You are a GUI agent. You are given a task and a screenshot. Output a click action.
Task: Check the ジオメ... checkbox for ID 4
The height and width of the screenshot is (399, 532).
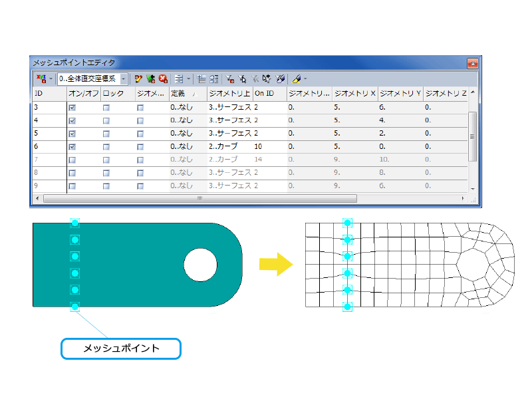point(140,121)
